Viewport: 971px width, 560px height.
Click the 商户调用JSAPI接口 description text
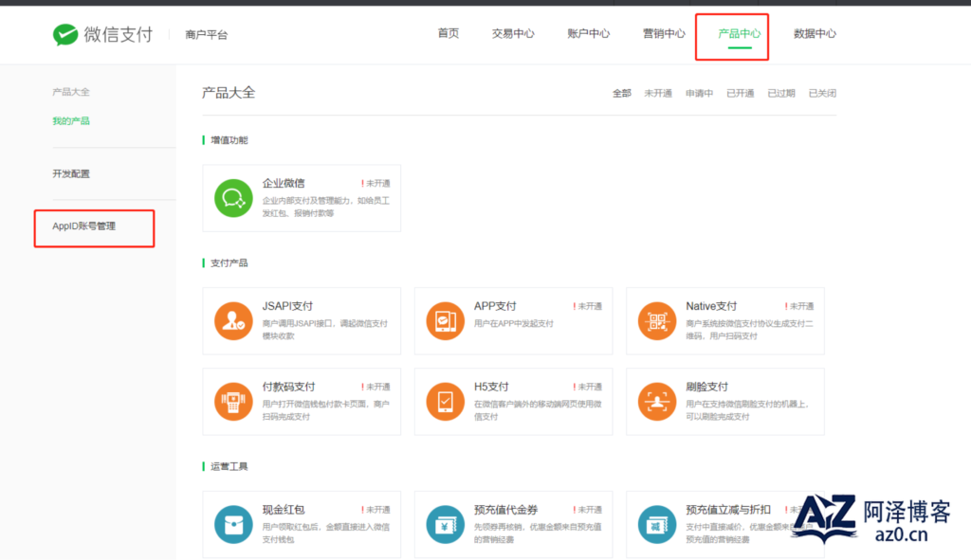325,330
